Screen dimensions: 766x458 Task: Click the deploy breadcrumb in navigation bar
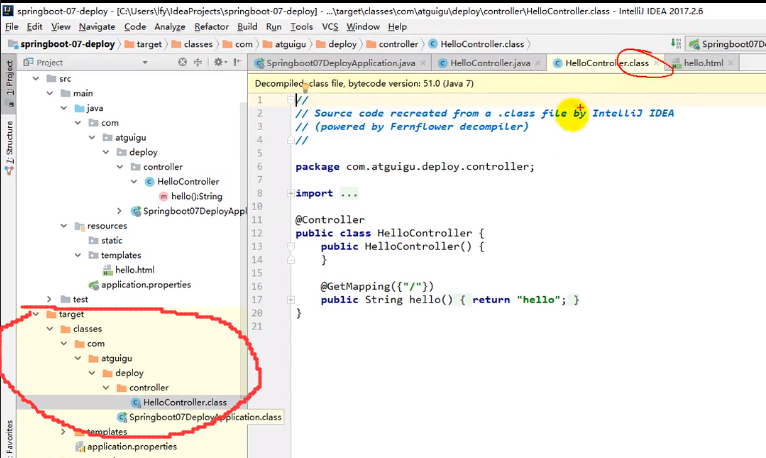[x=336, y=44]
